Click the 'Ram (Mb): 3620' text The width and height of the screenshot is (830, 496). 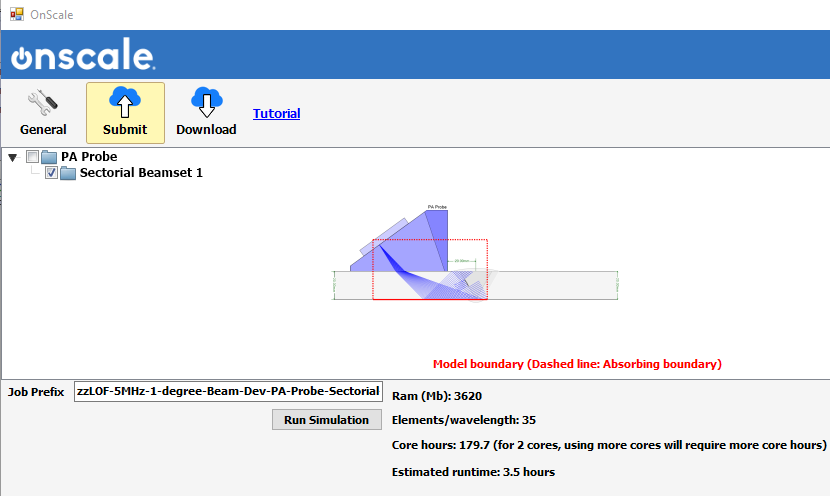(437, 396)
